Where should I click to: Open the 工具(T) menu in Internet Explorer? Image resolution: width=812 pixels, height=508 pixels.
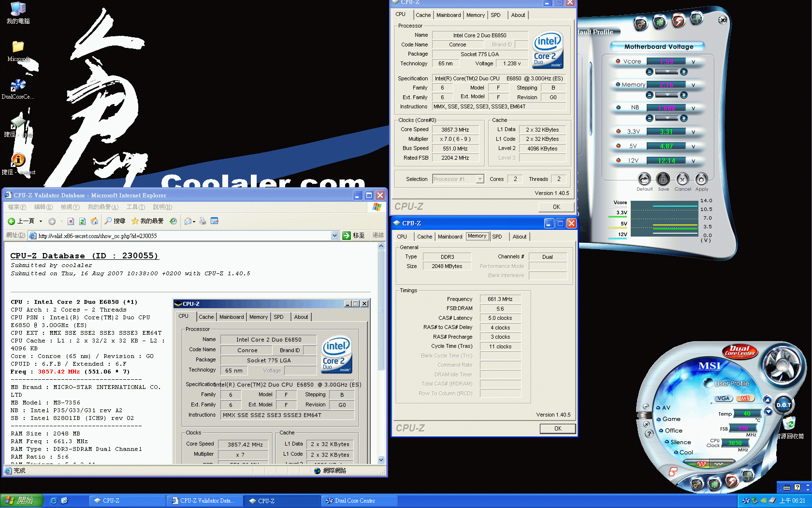[x=135, y=207]
